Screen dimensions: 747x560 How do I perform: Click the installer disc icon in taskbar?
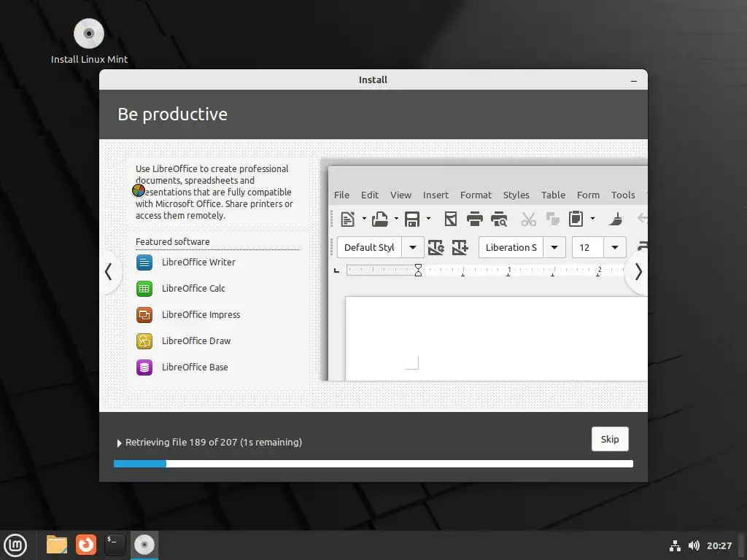(x=144, y=545)
